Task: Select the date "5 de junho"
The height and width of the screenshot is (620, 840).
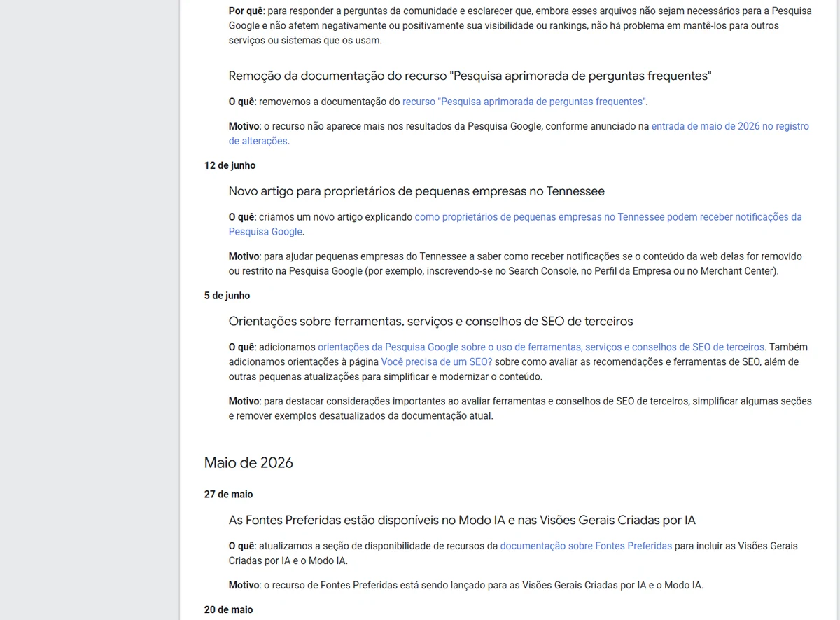Action: (x=227, y=296)
